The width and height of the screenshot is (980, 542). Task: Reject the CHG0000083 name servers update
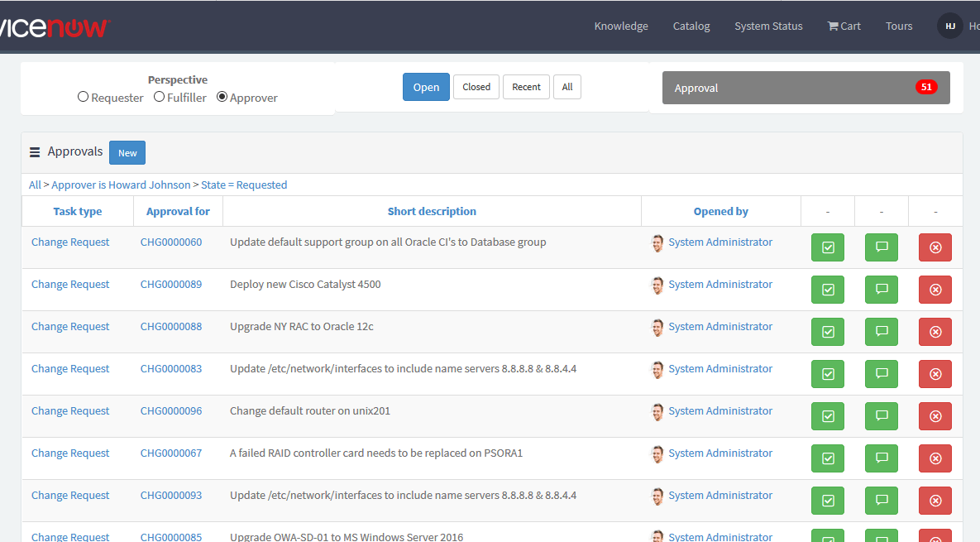click(x=935, y=373)
